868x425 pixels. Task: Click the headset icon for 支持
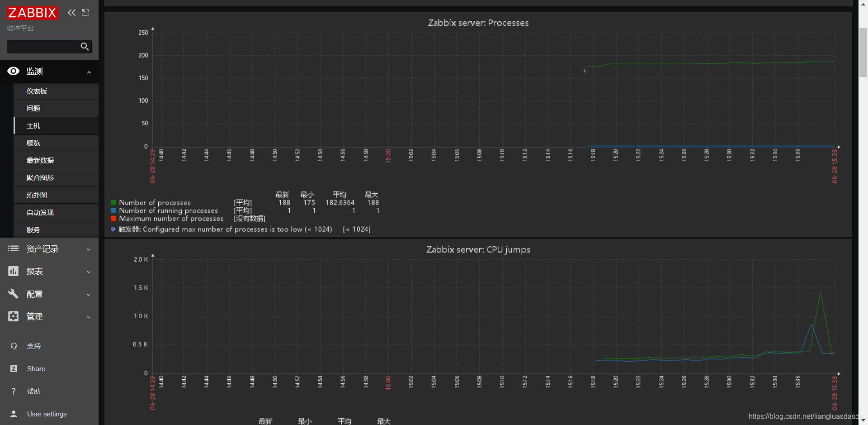(14, 346)
